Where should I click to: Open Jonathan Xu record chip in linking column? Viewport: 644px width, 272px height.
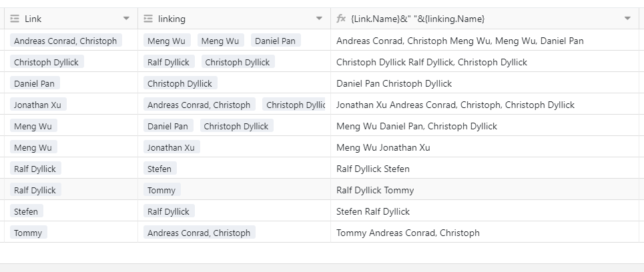(171, 147)
